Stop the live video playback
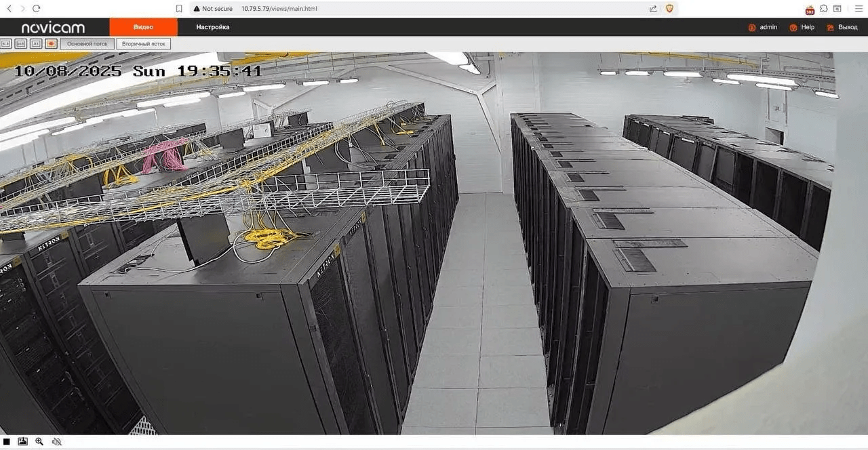This screenshot has width=868, height=450. click(7, 442)
